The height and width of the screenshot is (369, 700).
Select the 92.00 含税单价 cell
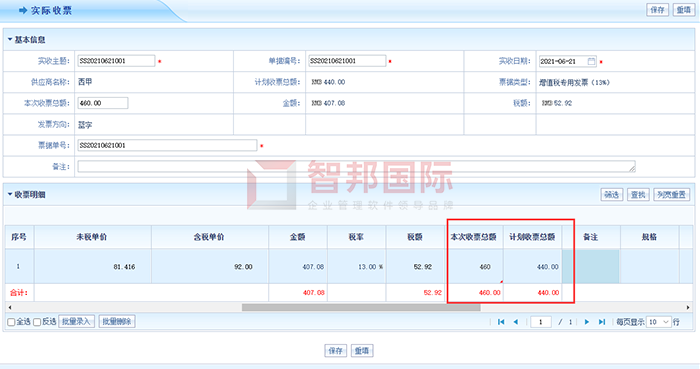(210, 267)
